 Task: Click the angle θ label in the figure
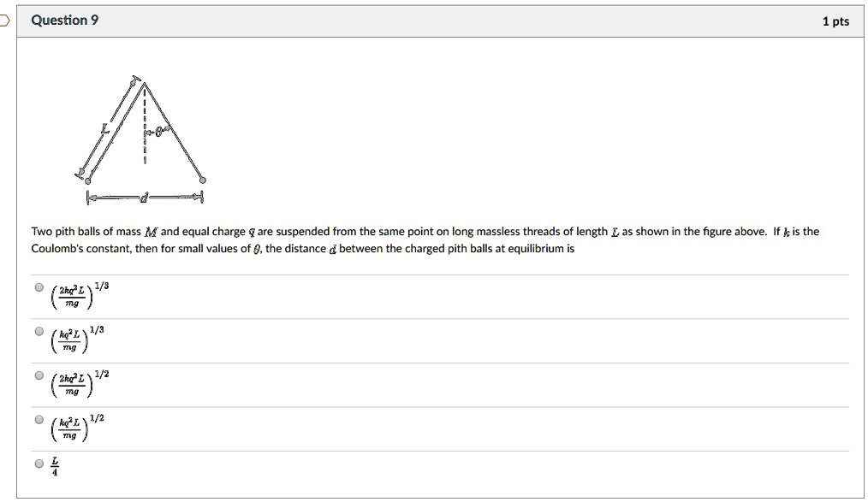pos(158,133)
